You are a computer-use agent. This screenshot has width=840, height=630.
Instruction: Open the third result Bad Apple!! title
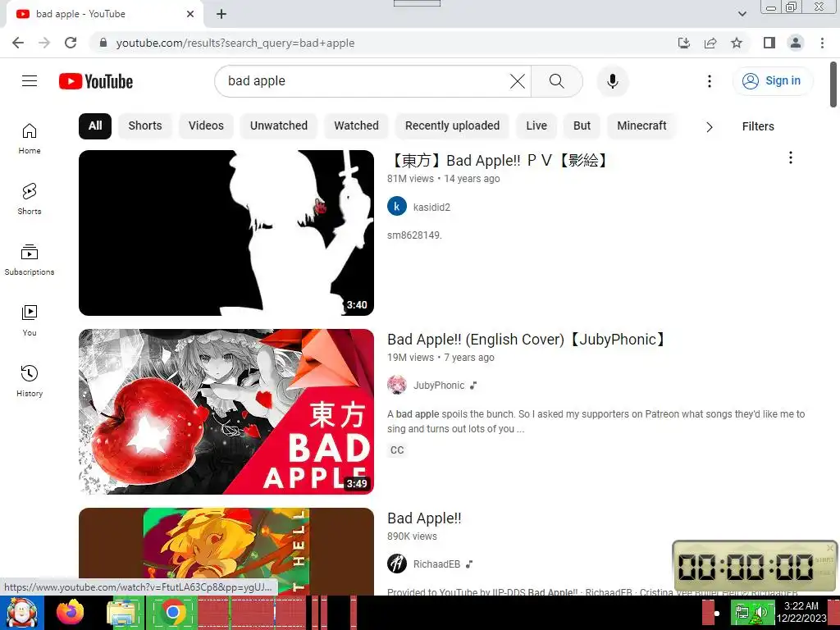[424, 518]
